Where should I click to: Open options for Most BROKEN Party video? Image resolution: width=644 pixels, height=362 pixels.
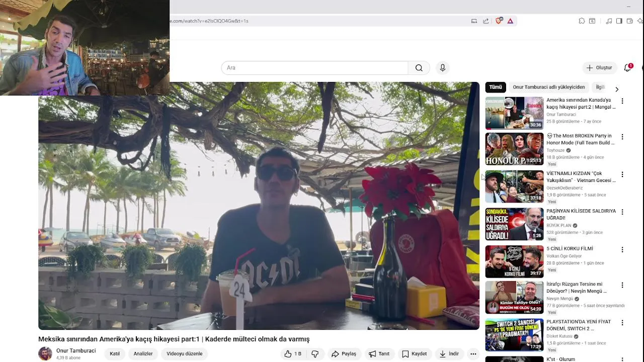point(622,137)
